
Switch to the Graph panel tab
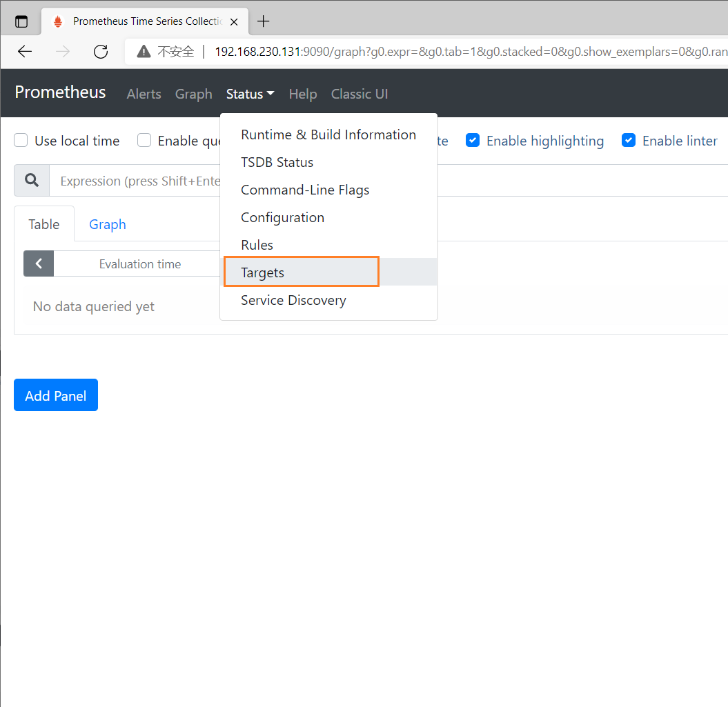(108, 224)
